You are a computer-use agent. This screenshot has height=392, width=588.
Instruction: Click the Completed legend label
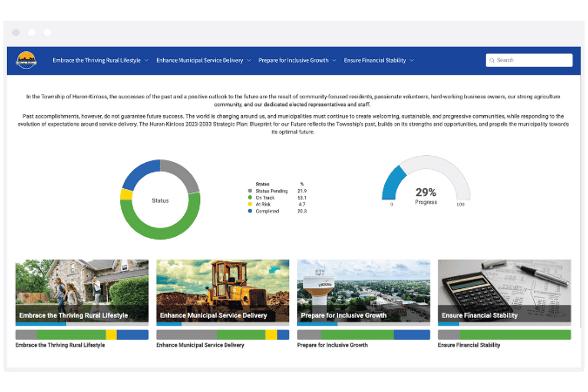pos(267,211)
